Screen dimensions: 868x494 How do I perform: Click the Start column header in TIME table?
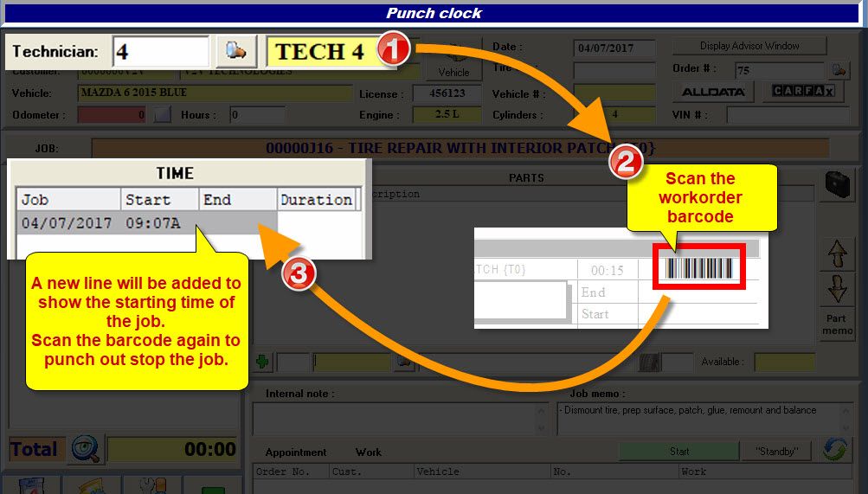click(159, 199)
